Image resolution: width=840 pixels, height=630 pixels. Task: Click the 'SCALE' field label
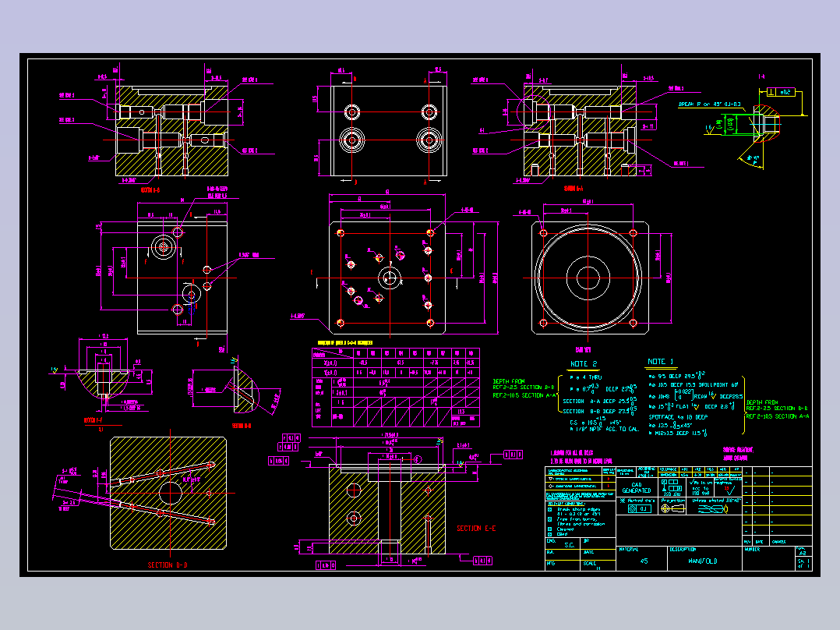coord(589,563)
